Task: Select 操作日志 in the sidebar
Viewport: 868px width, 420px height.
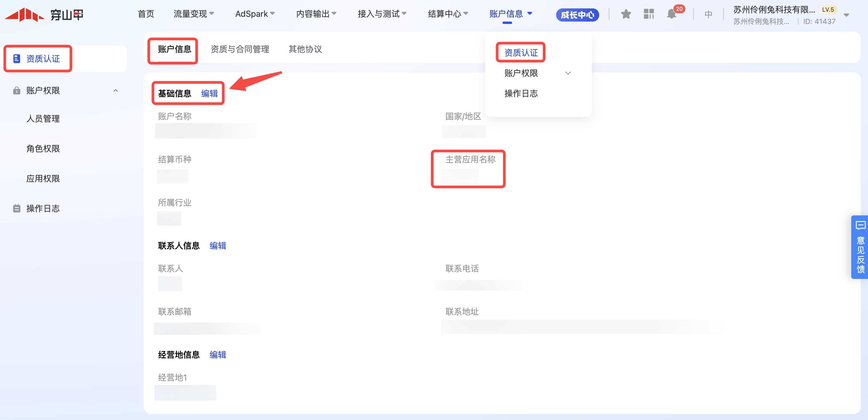Action: [43, 209]
